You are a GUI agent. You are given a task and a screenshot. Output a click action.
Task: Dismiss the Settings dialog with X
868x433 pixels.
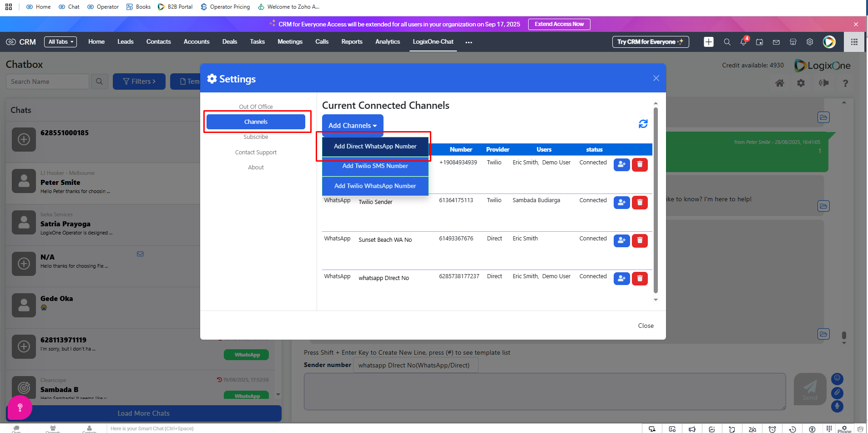(656, 78)
